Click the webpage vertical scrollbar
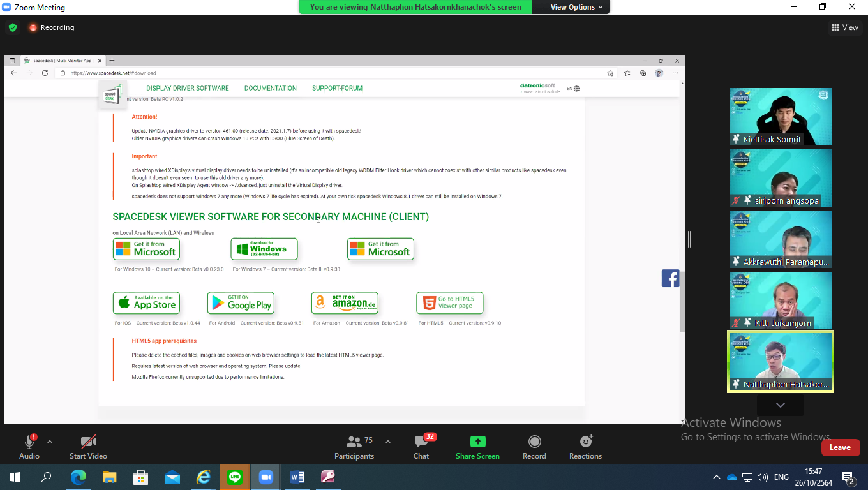Screen dimensions: 868x490 (682, 301)
